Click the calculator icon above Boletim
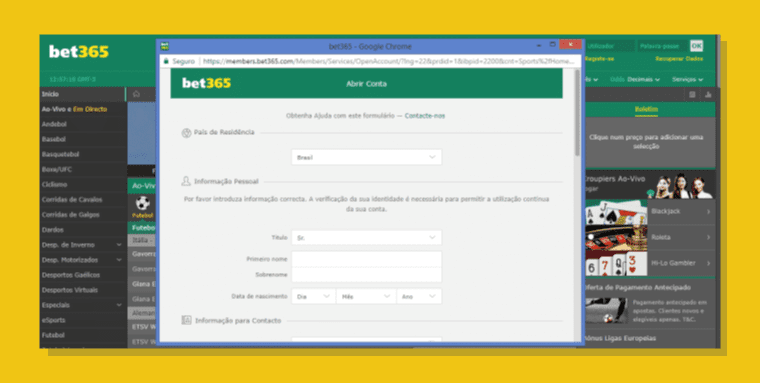 [x=692, y=95]
